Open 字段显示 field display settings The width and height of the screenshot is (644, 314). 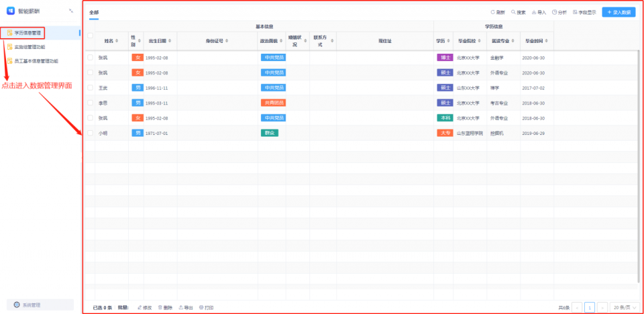click(x=576, y=12)
